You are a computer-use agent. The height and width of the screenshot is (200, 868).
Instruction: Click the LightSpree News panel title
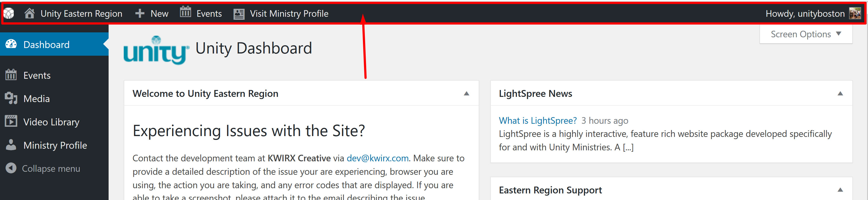point(535,94)
